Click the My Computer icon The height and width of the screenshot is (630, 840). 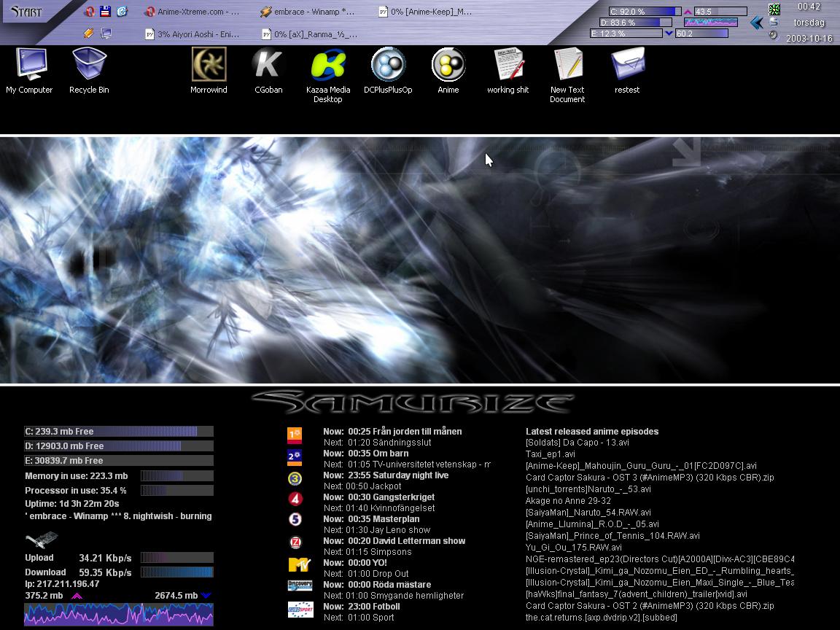pyautogui.click(x=29, y=65)
